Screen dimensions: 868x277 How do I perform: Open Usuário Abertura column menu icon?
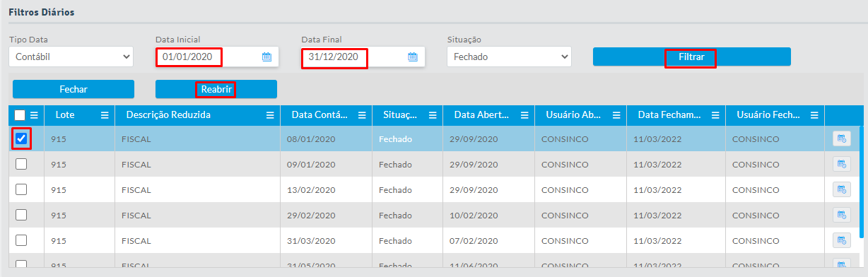click(x=616, y=115)
